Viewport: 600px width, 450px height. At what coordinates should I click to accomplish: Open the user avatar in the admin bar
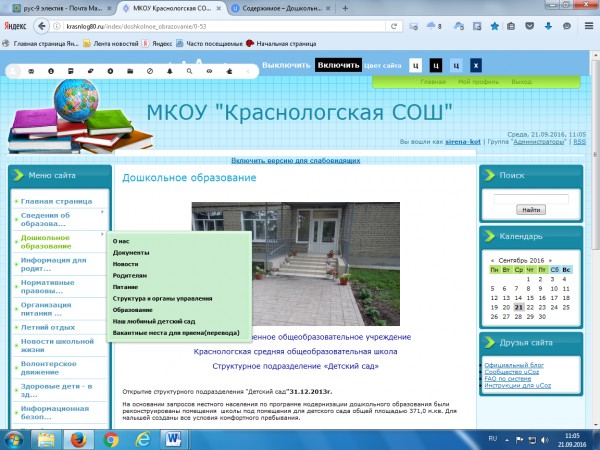(x=14, y=71)
